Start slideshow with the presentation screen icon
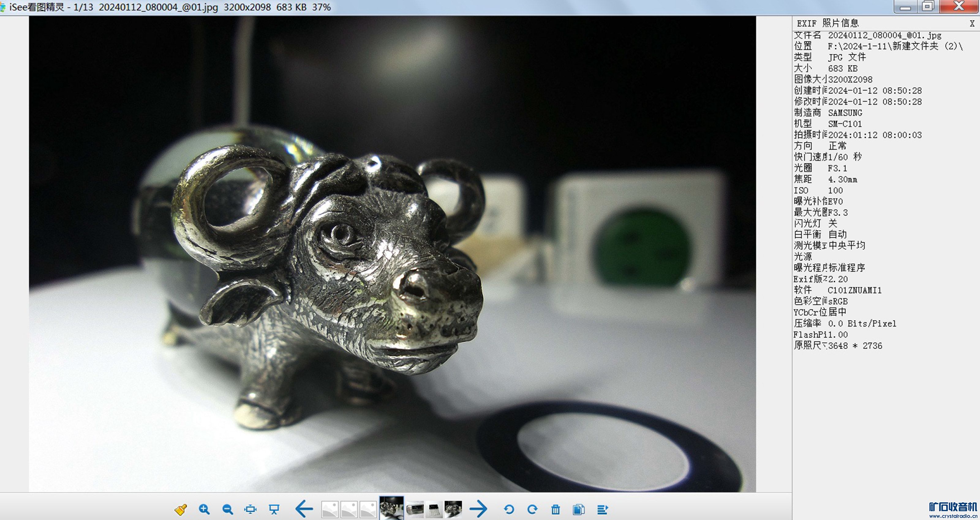980x520 pixels. tap(274, 509)
